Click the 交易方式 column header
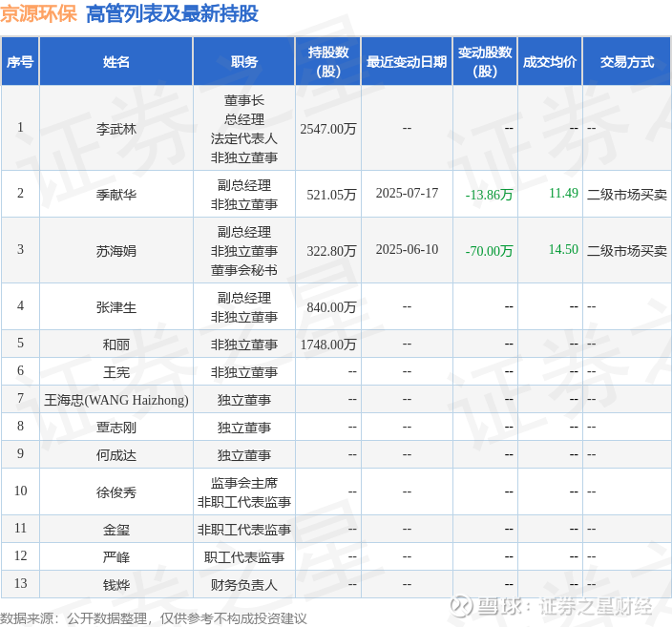Viewport: 672px width, 627px height. pyautogui.click(x=627, y=62)
